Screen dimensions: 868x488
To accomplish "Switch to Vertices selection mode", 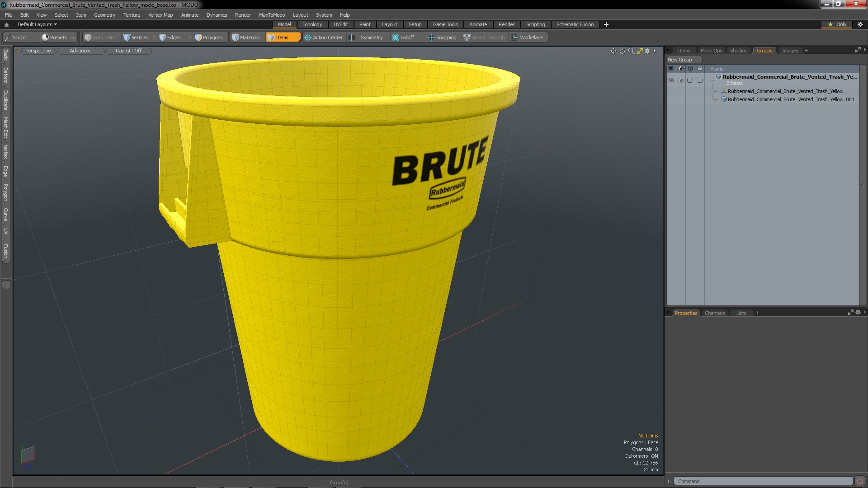I will pos(136,38).
